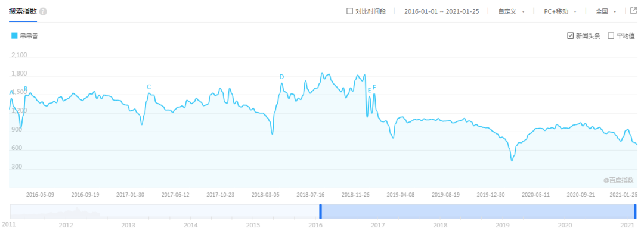Image resolution: width=644 pixels, height=237 pixels.
Task: Click the right handle of the timeline range slider
Action: [636, 211]
